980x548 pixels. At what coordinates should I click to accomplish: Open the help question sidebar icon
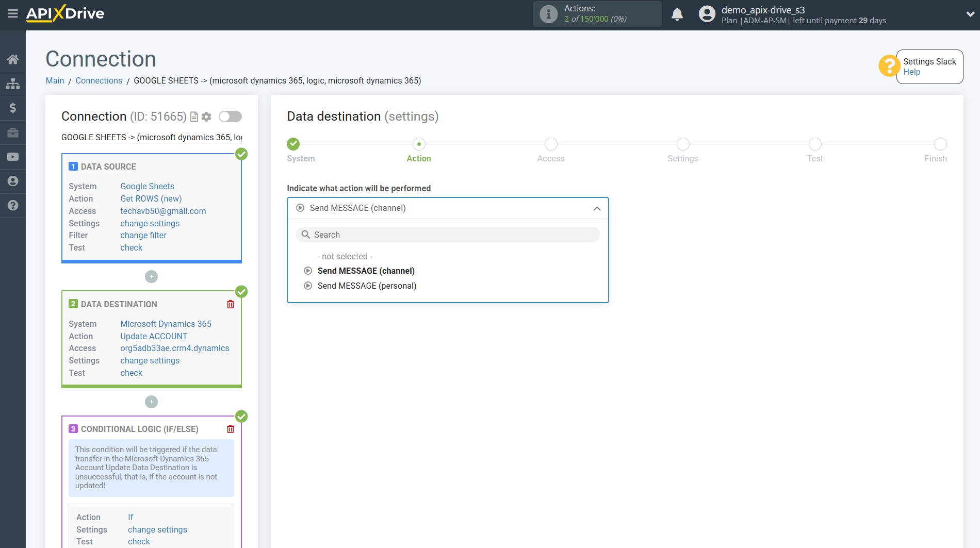coord(13,205)
